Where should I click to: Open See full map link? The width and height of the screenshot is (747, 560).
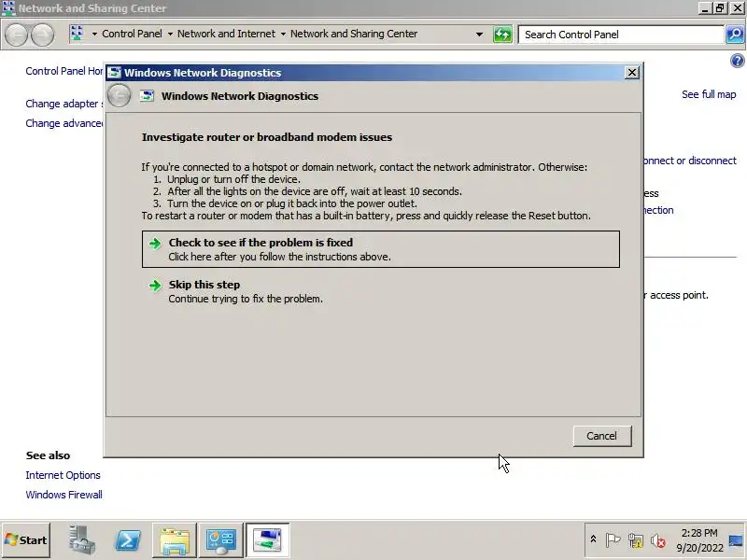[x=709, y=94]
